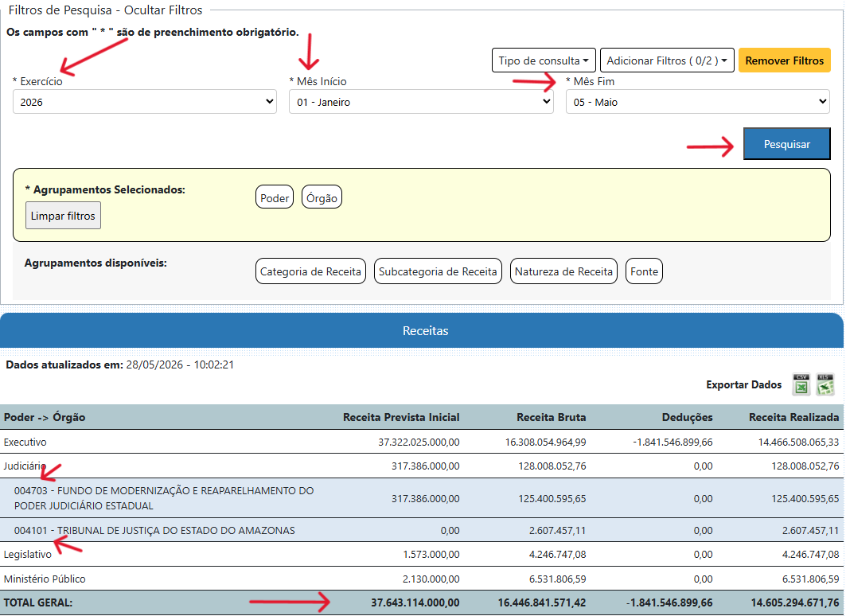The width and height of the screenshot is (846, 616).
Task: Add the Subcategoria de Receita grouping
Action: click(x=438, y=271)
